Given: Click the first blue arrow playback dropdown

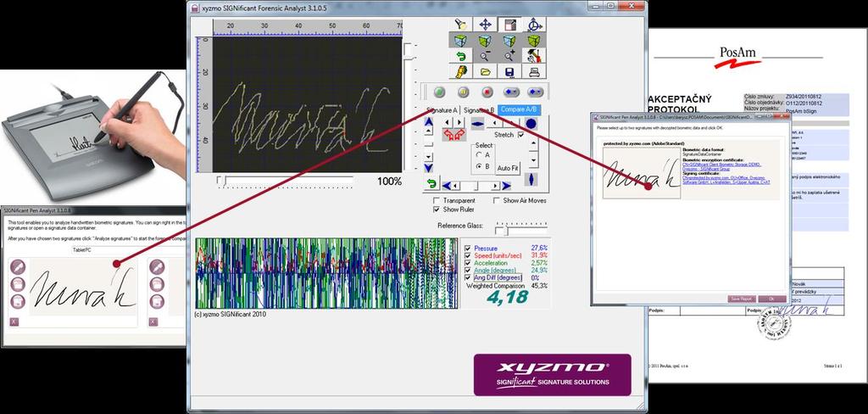Looking at the screenshot, I should point(511,92).
